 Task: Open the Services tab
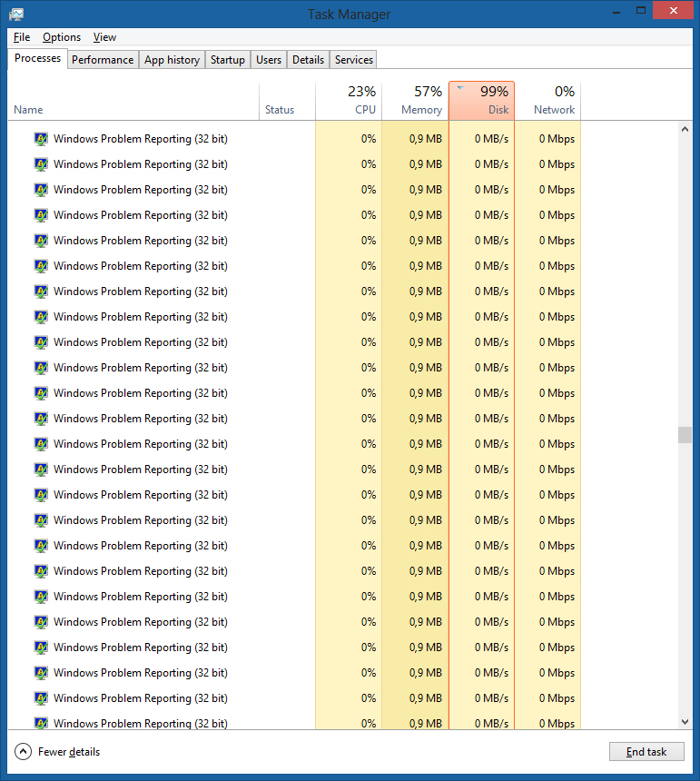(353, 60)
